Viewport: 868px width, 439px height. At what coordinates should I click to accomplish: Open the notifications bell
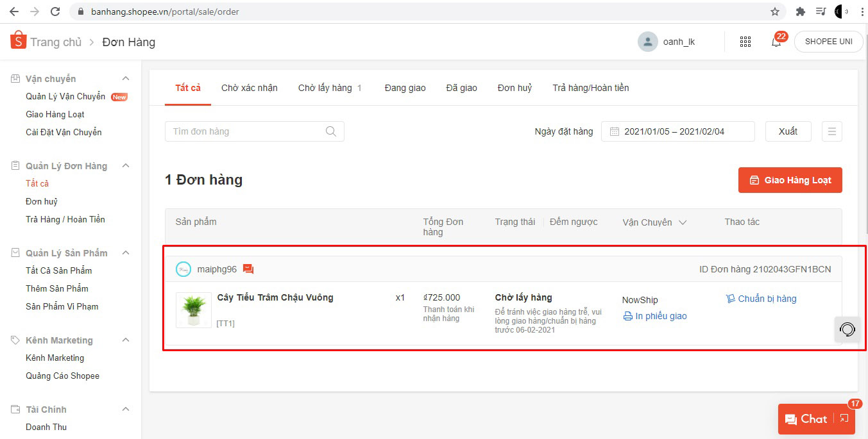(x=776, y=42)
